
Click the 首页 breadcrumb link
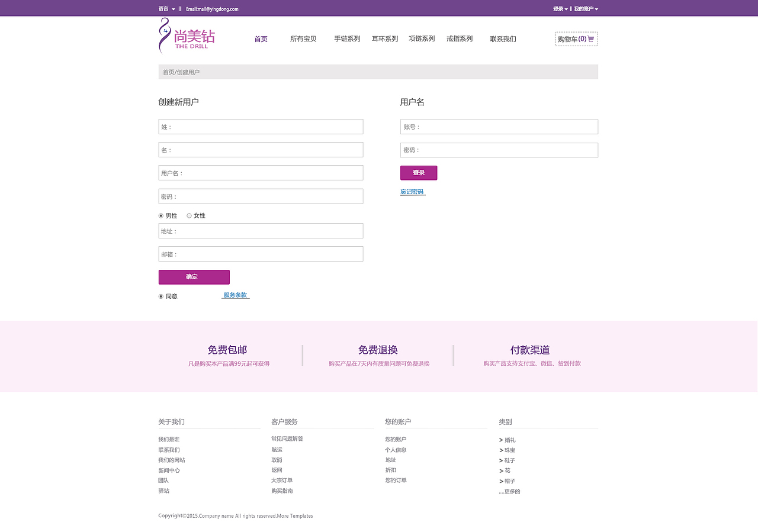167,72
